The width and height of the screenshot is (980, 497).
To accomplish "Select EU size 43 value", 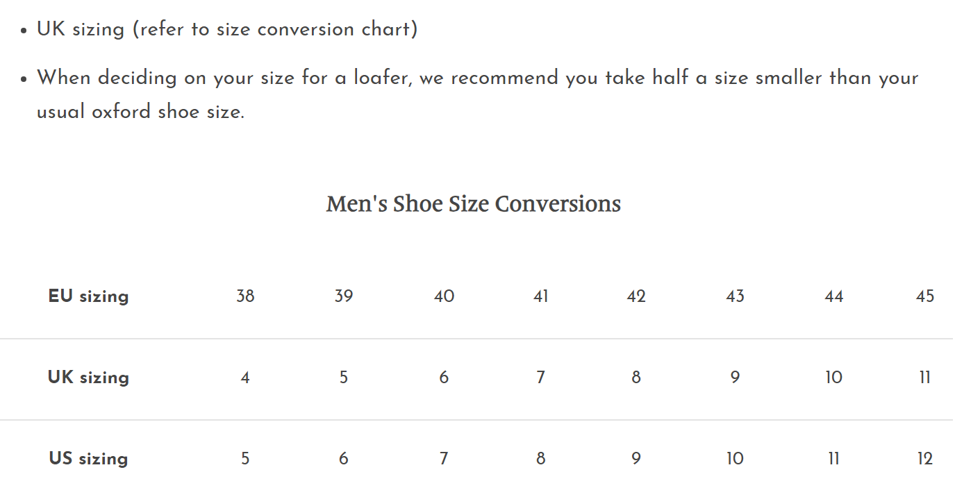I will tap(735, 296).
